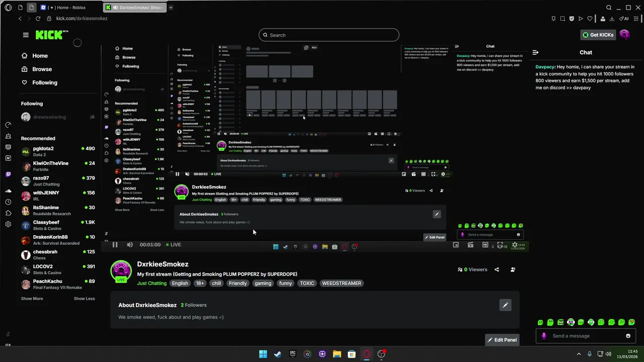Open the browser AI assistant
644x362 pixels.
click(624, 19)
